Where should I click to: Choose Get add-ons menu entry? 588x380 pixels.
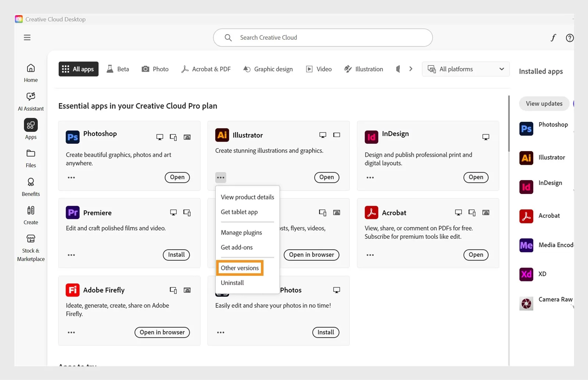coord(237,248)
